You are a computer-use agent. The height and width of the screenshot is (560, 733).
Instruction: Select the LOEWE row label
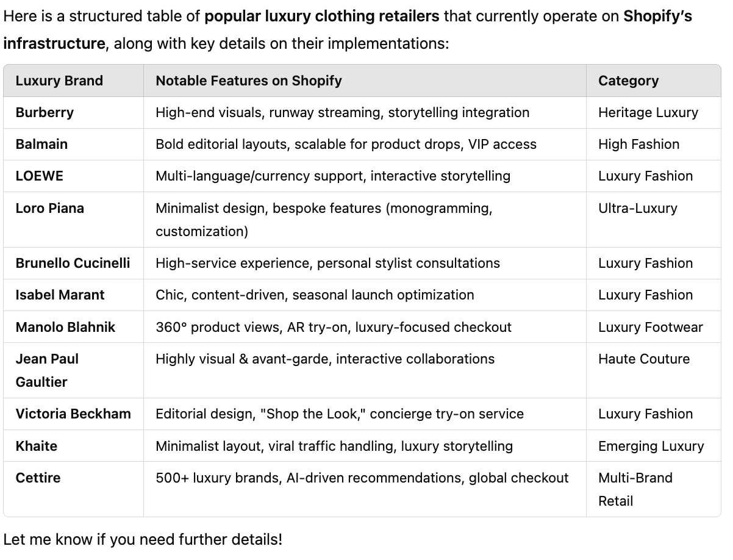pos(40,176)
